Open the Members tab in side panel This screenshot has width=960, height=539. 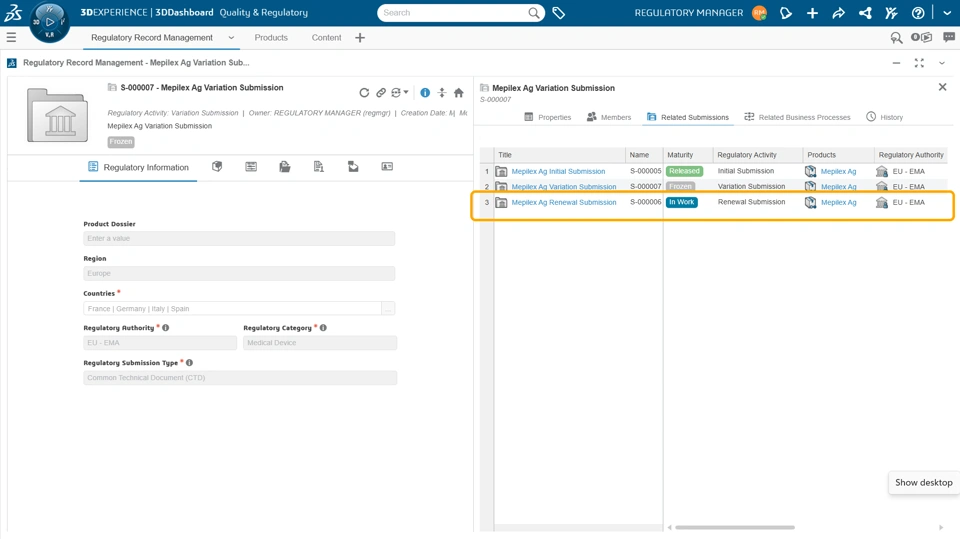[609, 117]
